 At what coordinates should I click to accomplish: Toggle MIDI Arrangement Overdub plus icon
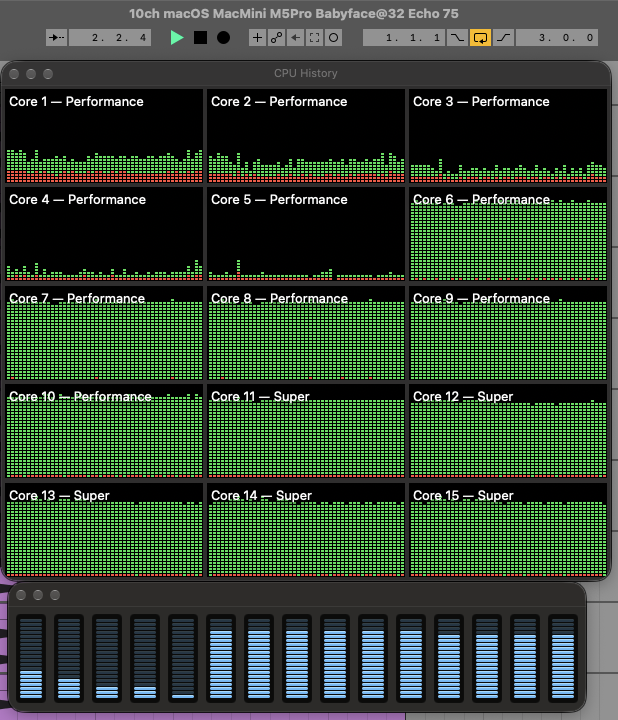coord(257,38)
